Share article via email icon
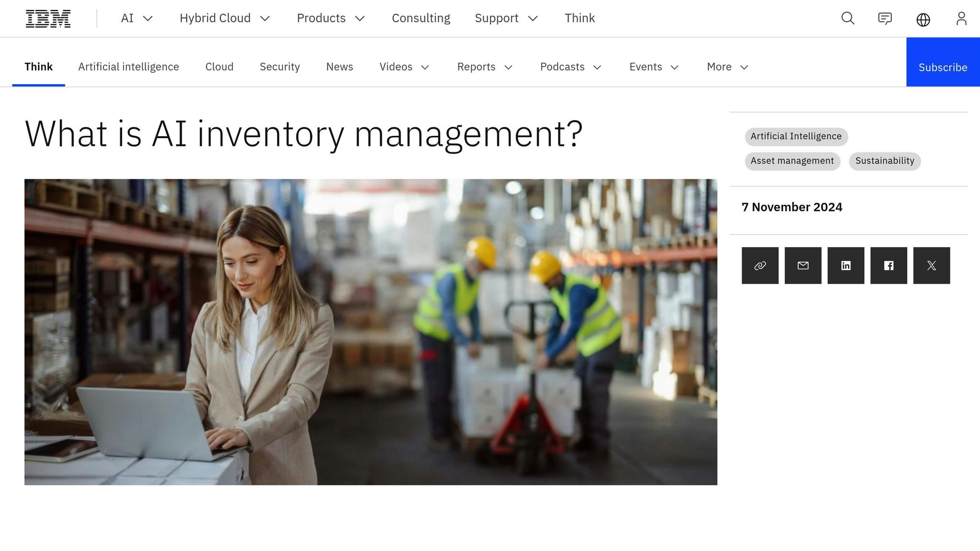The image size is (980, 551). coord(803,265)
